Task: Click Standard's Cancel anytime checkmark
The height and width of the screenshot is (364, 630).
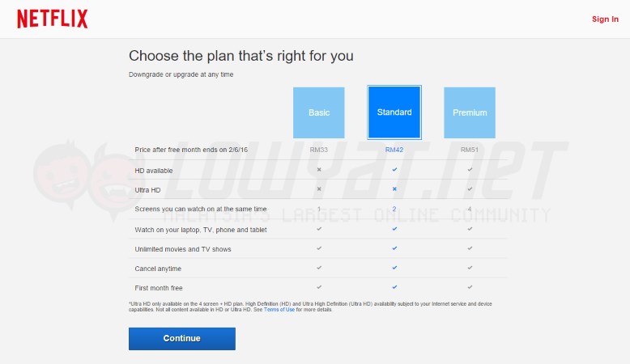Action: click(394, 268)
